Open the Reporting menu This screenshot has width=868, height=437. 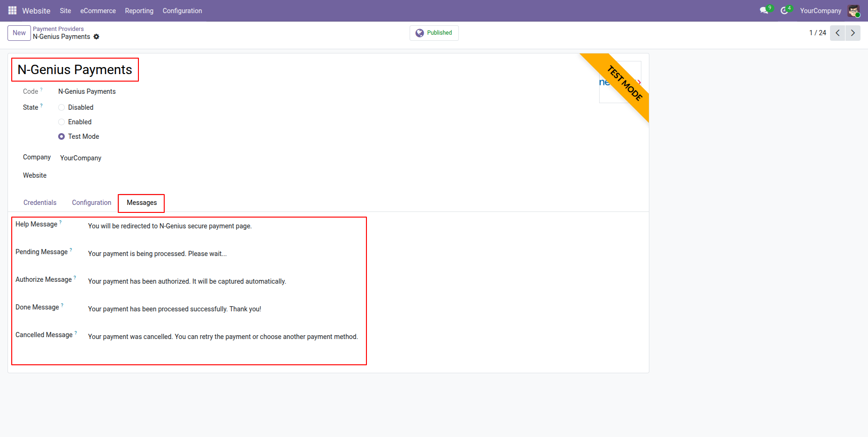[x=139, y=11]
